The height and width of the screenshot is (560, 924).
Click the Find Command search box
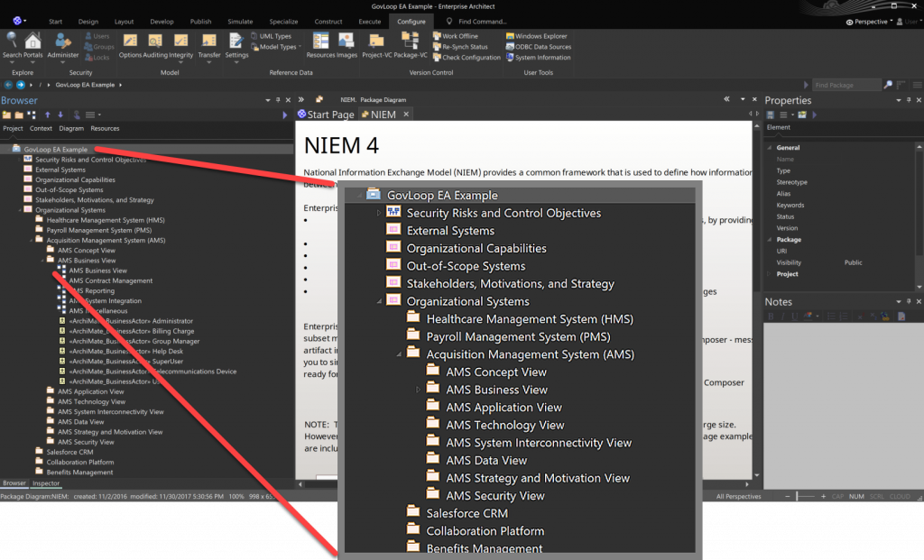pos(483,22)
